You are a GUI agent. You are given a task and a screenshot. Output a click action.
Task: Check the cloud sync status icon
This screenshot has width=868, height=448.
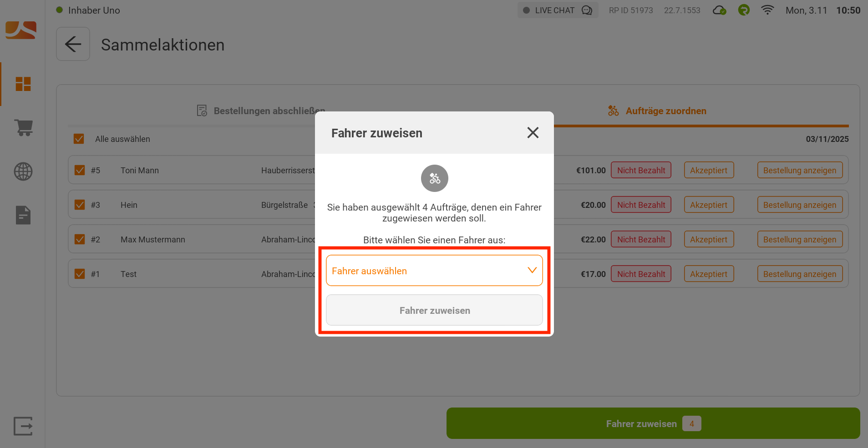719,10
